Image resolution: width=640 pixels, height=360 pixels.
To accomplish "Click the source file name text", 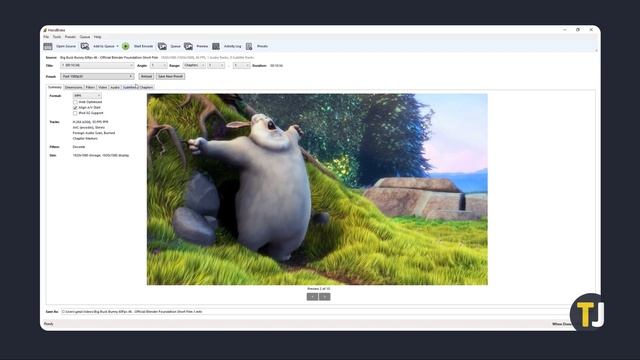I will [109, 58].
